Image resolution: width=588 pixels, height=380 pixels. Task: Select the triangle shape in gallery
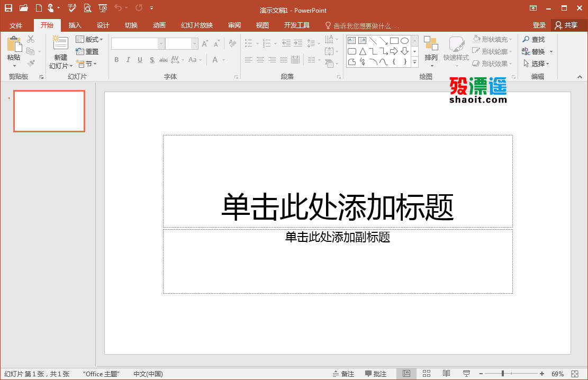[x=363, y=51]
